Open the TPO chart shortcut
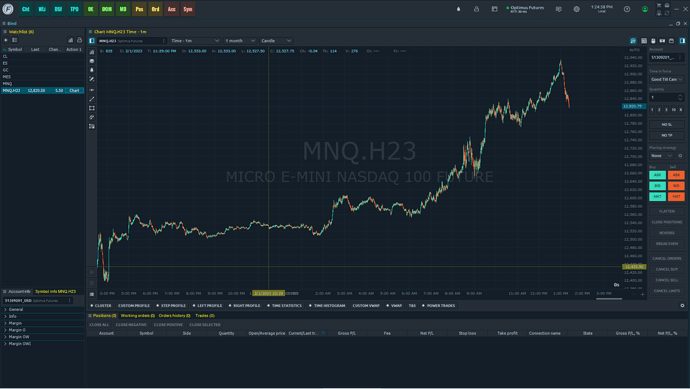Screen dimensions: 690x389 click(74, 9)
